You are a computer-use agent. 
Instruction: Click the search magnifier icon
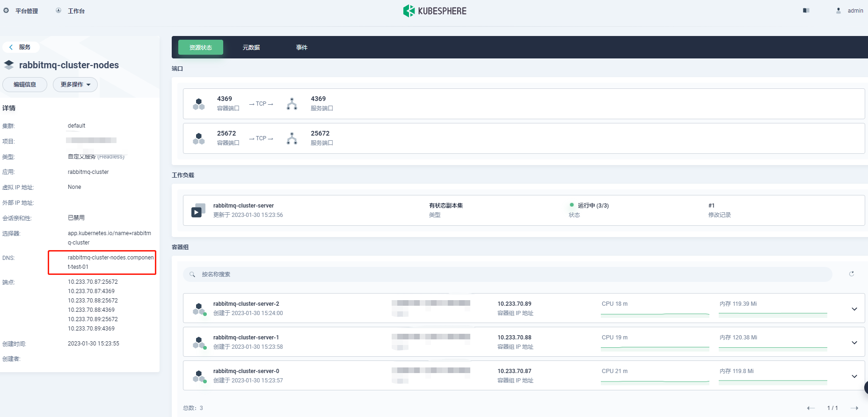pyautogui.click(x=192, y=274)
